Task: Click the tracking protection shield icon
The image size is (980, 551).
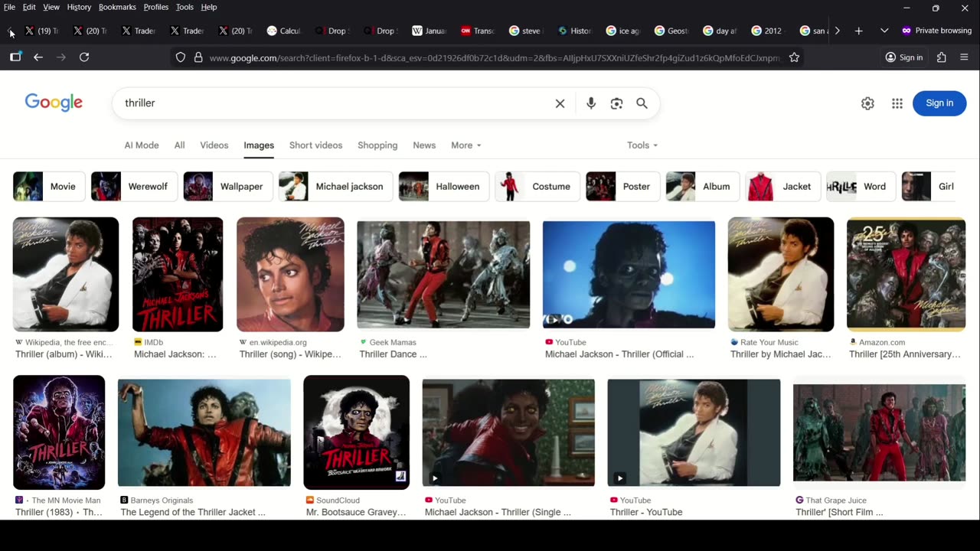Action: pos(181,57)
